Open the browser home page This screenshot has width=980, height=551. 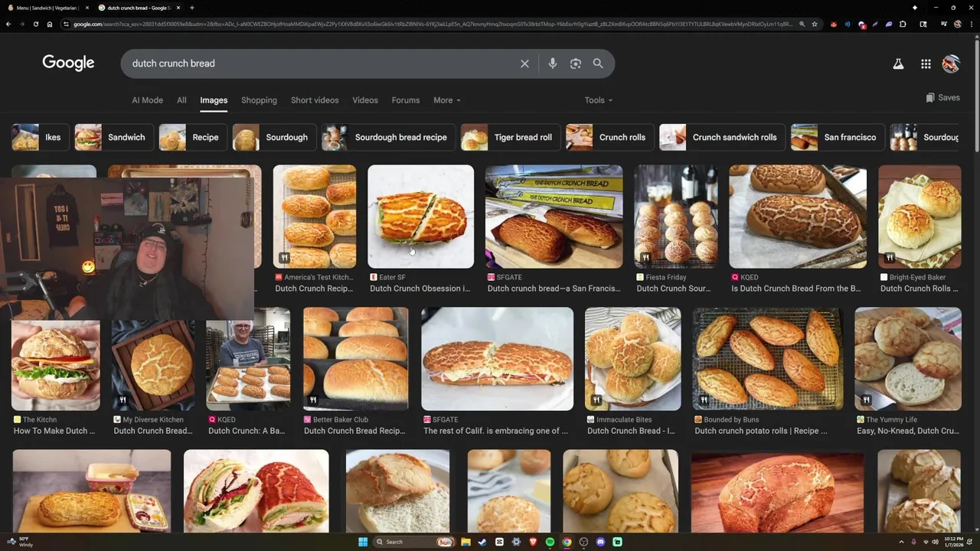coord(50,24)
